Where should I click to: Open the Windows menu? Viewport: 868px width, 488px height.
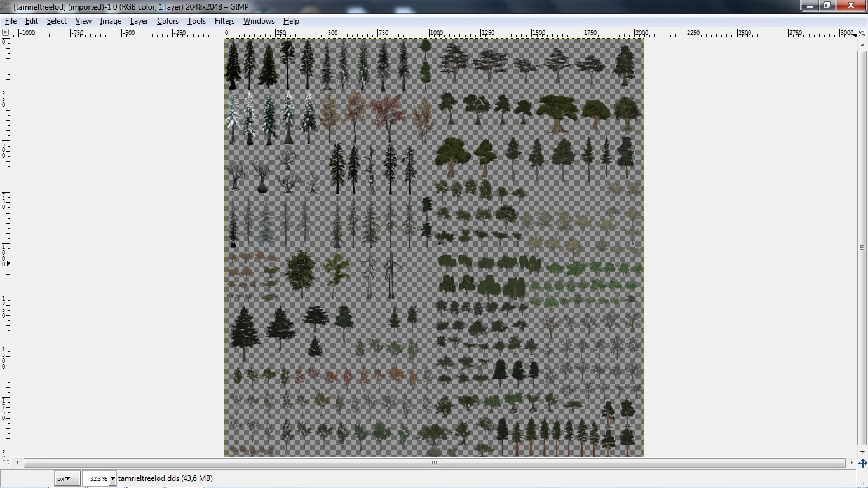259,21
